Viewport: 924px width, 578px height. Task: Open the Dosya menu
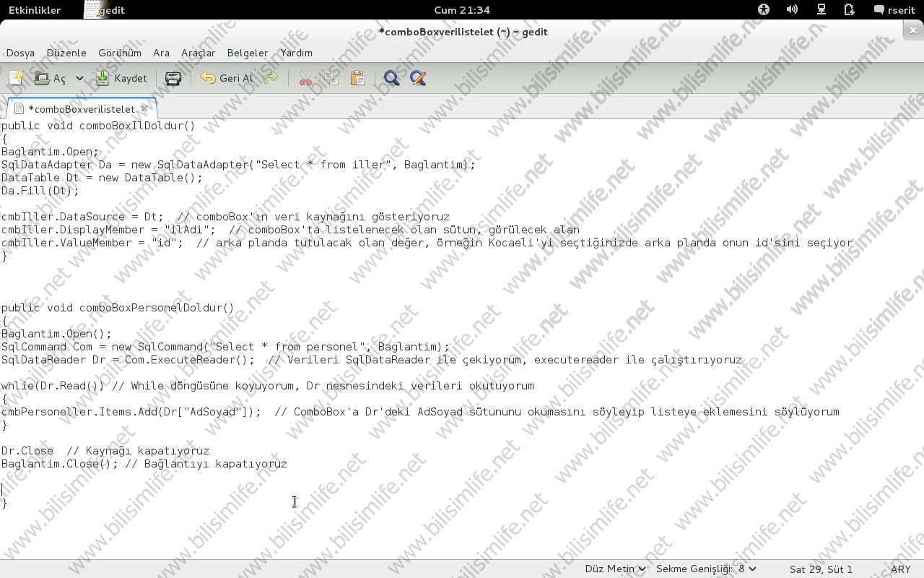tap(20, 53)
